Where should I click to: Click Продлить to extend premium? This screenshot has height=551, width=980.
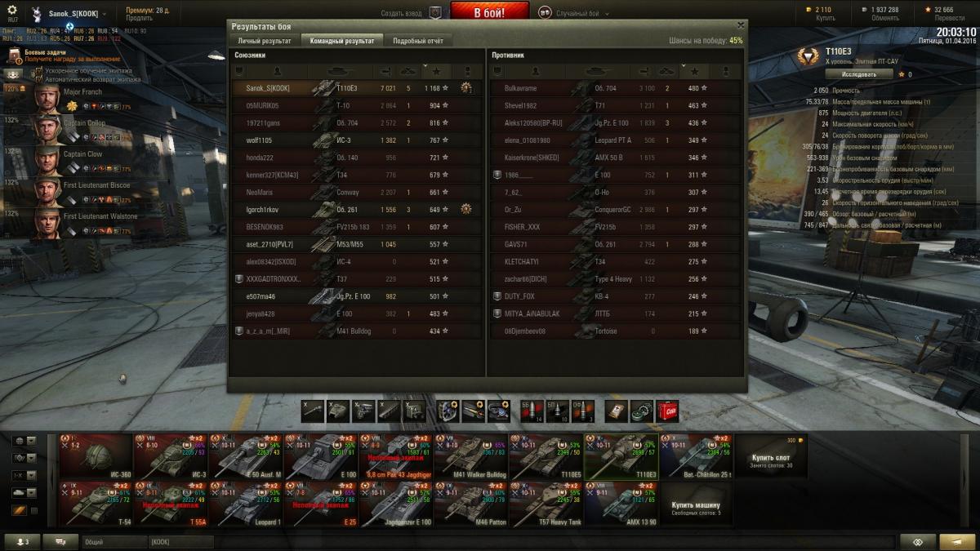point(139,18)
